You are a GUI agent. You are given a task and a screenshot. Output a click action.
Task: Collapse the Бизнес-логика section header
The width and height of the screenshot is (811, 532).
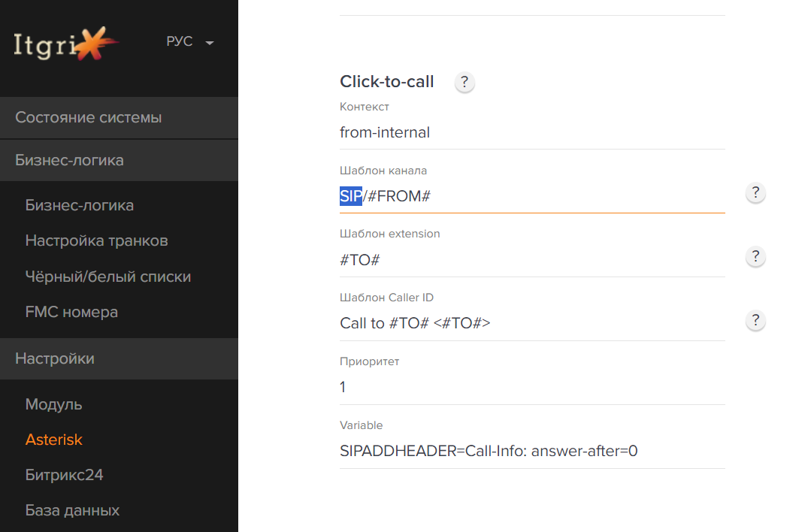[119, 160]
